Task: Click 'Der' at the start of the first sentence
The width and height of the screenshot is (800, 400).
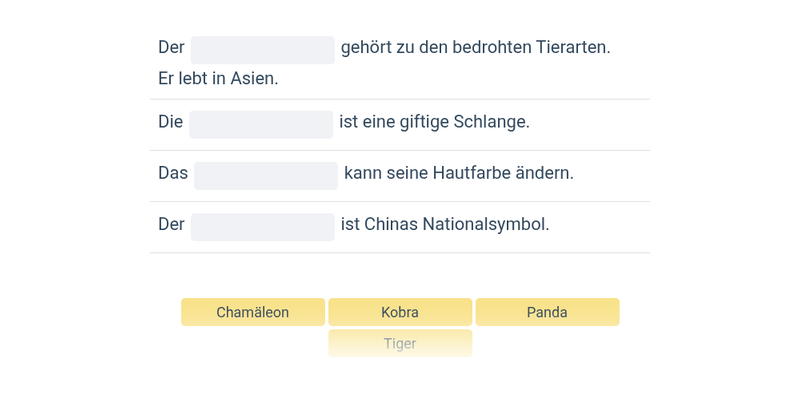Action: 171,47
